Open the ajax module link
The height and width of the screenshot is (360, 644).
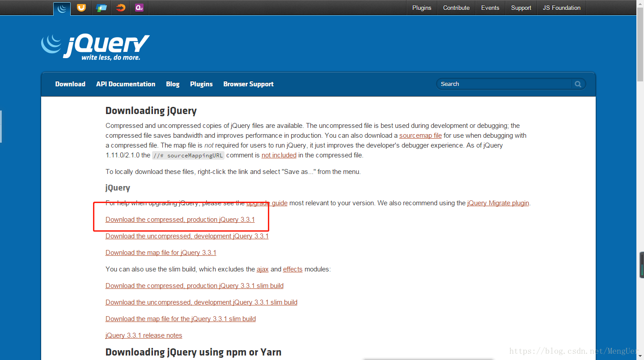pyautogui.click(x=263, y=269)
